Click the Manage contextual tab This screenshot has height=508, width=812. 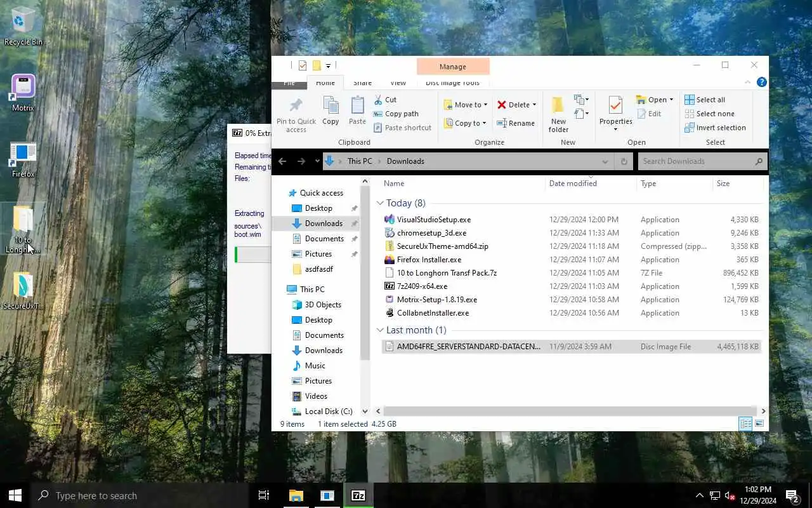[x=453, y=66]
